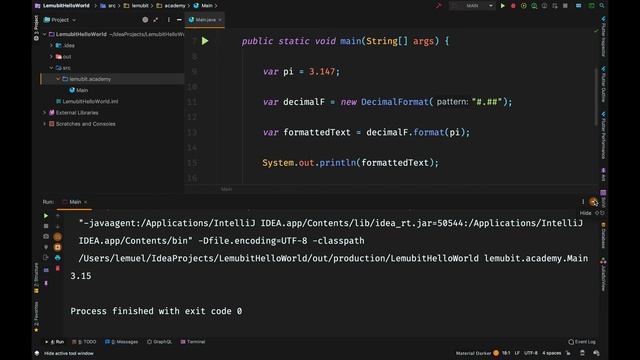Click locate file target icon in Project panel
This screenshot has height=360, width=640.
(x=145, y=20)
